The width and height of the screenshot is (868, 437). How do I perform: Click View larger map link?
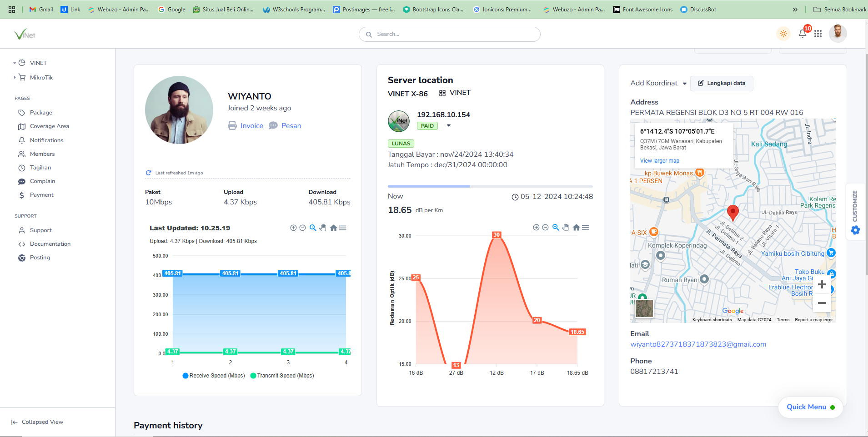point(660,161)
